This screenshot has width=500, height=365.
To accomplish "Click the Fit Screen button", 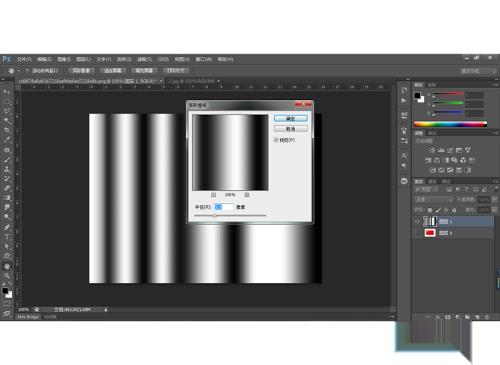I will [x=113, y=71].
